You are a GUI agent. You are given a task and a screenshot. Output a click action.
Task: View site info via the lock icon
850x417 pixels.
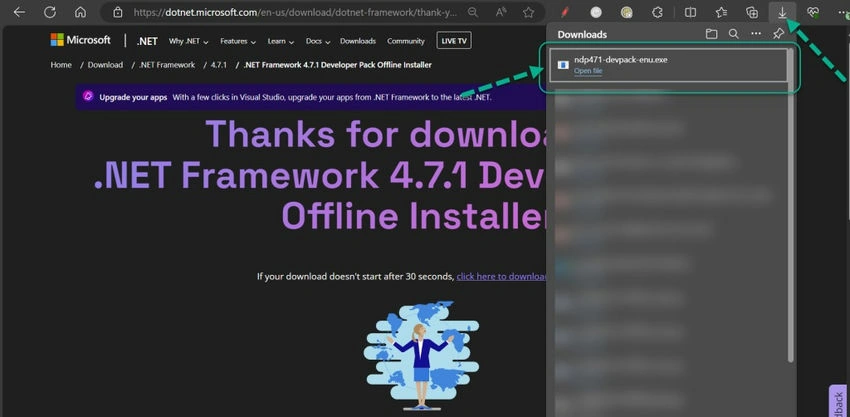118,12
